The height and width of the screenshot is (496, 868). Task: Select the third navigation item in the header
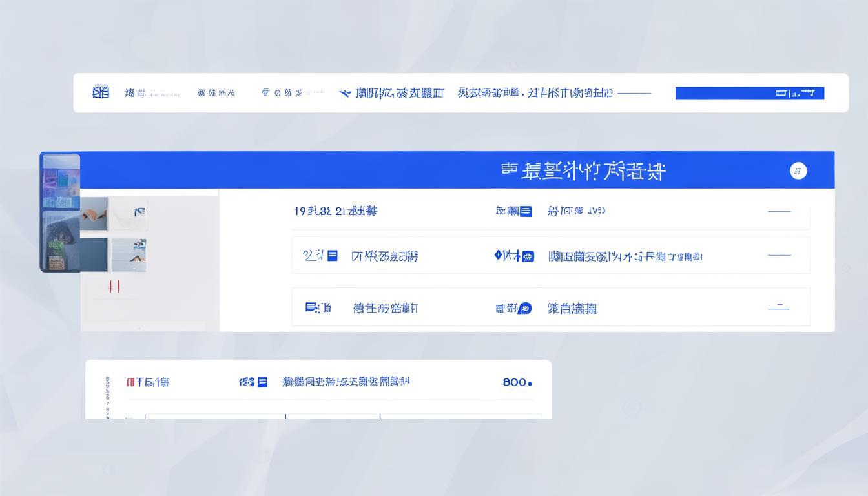[215, 92]
